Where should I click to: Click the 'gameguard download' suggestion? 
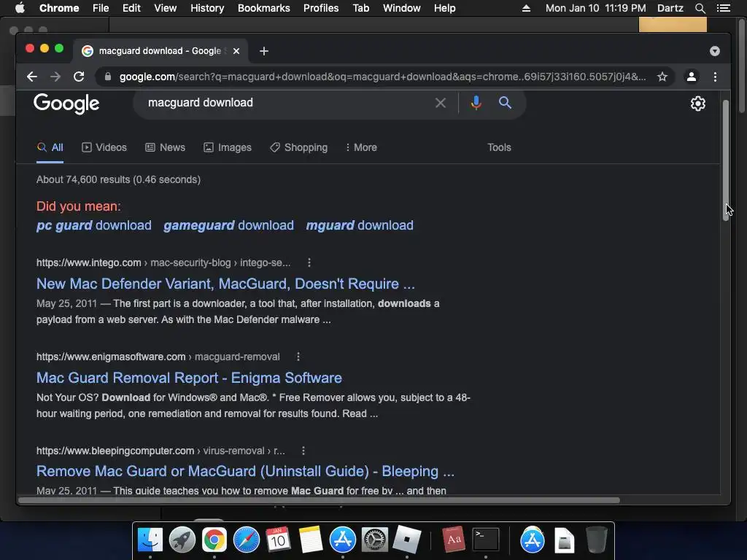[x=228, y=225]
